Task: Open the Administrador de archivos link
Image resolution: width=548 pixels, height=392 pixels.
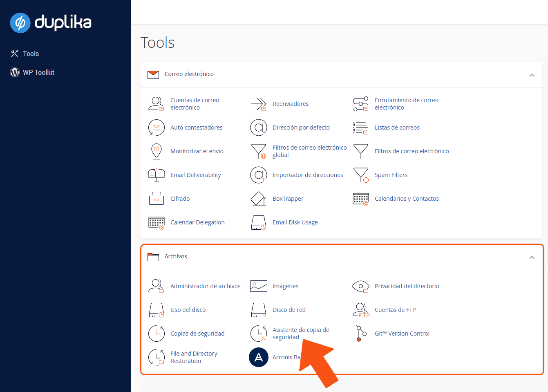Action: point(205,286)
